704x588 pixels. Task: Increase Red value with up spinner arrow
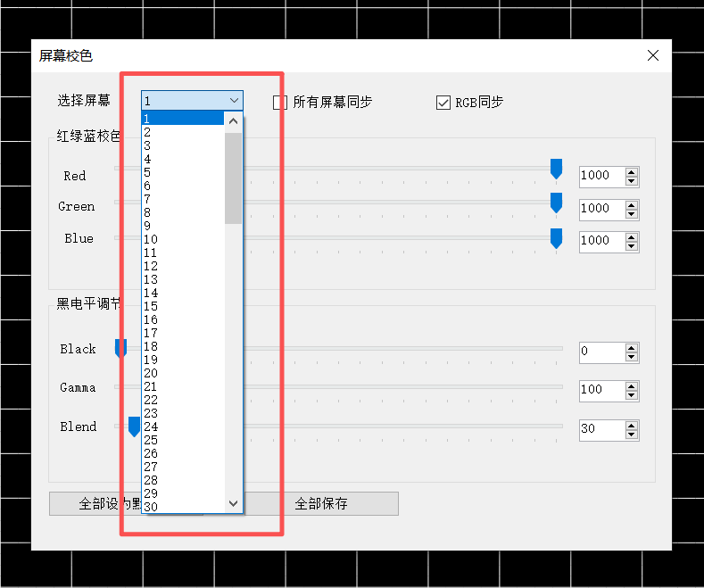tap(632, 171)
